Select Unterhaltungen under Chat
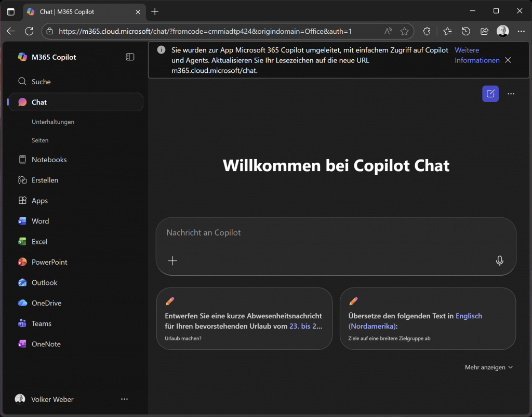This screenshot has height=417, width=532. tap(53, 122)
